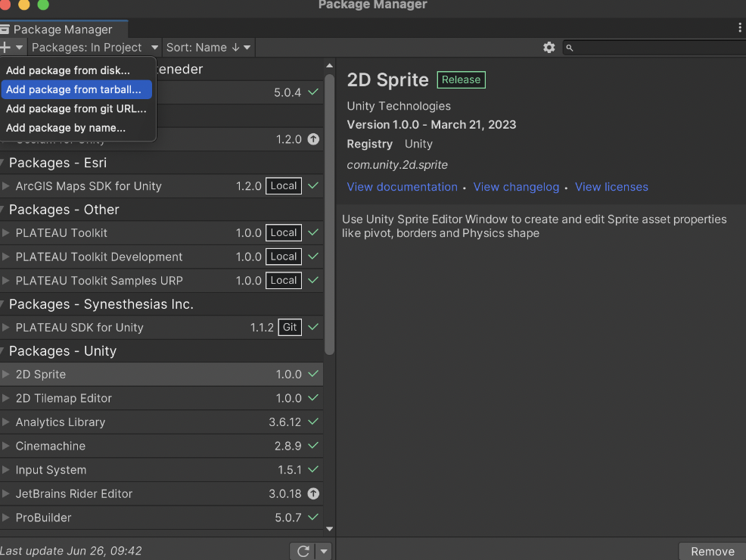
Task: Open the View changelog link
Action: pos(516,187)
